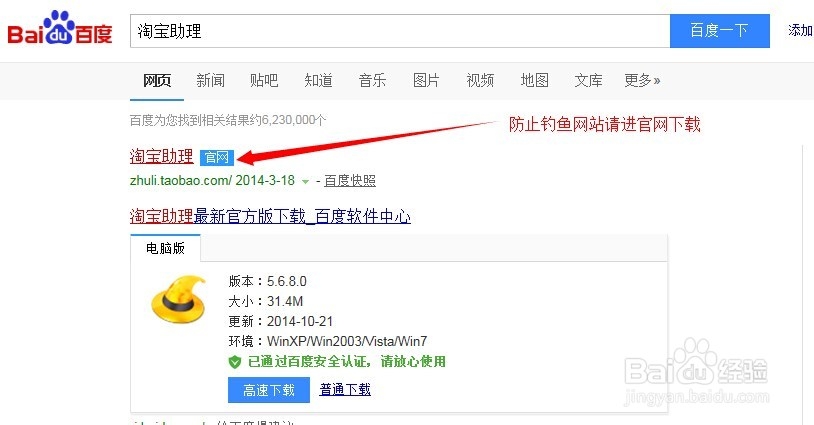This screenshot has height=425, width=814.
Task: Click the 更新：2014-10-21 text
Action: pos(280,321)
